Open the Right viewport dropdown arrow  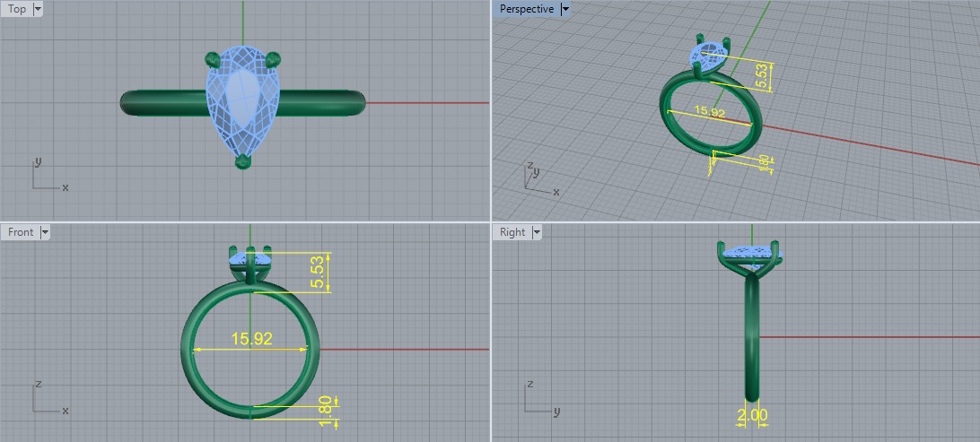[x=537, y=232]
